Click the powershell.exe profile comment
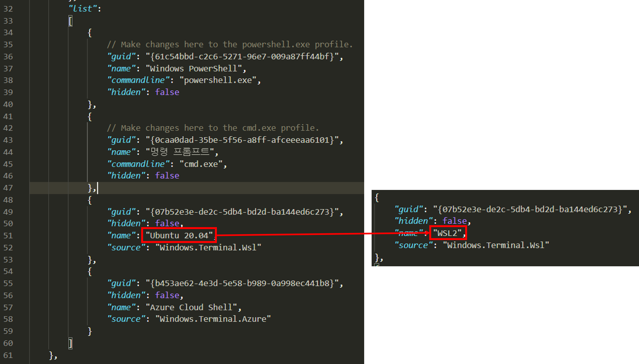The image size is (639, 364). (x=230, y=45)
